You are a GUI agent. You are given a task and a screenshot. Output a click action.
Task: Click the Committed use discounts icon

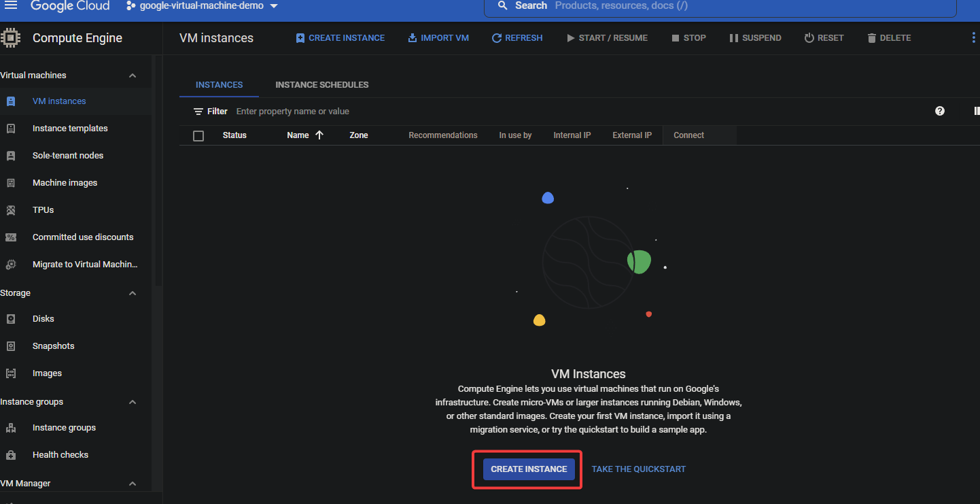pyautogui.click(x=11, y=237)
